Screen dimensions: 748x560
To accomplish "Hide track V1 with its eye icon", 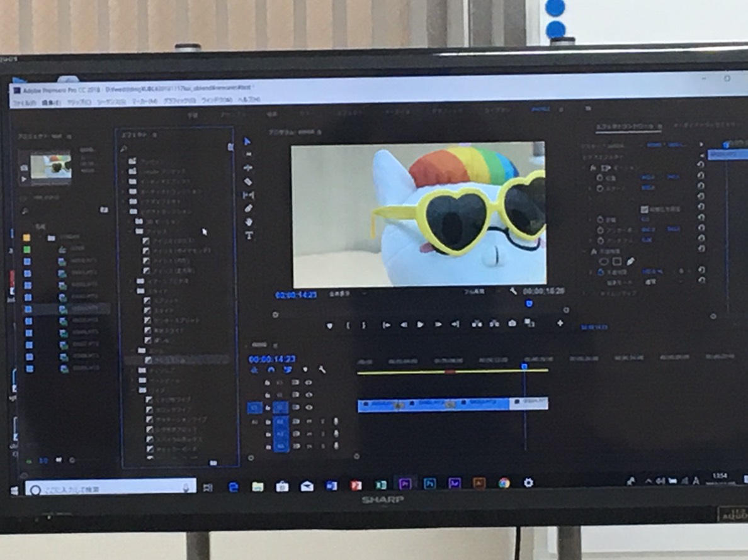I will [309, 408].
